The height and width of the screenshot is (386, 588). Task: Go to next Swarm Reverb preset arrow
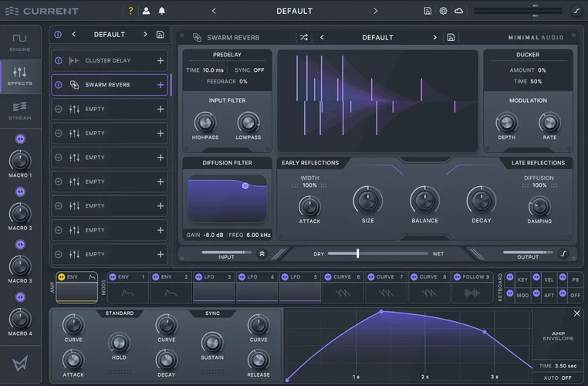pos(434,37)
